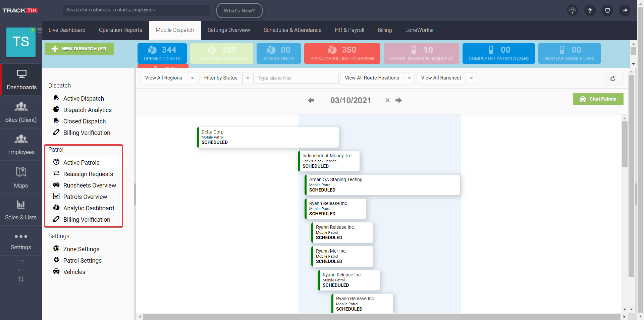Click the View All Runsheet label
The height and width of the screenshot is (320, 644).
coord(441,78)
